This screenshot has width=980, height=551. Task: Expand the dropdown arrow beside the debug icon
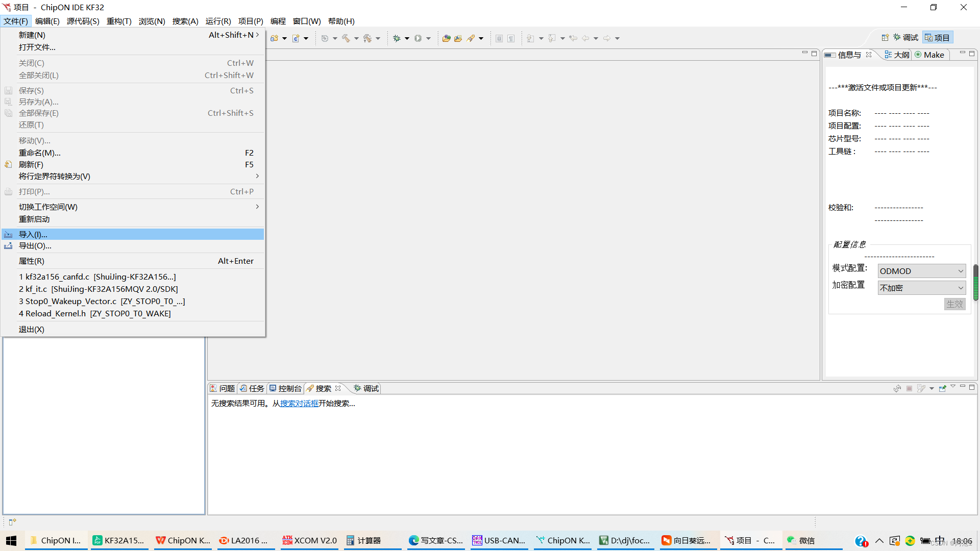(407, 38)
